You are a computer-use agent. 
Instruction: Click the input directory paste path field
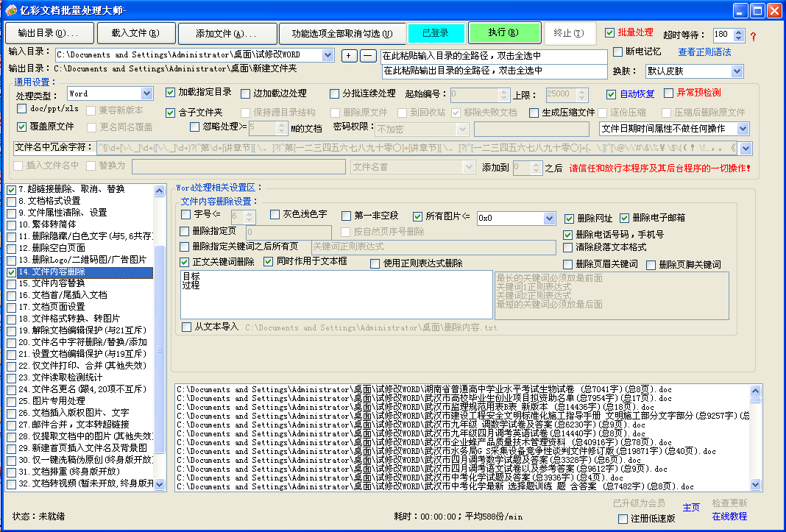click(494, 56)
